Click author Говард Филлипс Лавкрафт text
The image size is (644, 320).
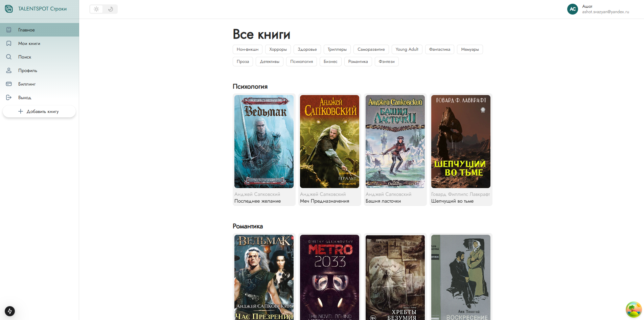tap(460, 194)
